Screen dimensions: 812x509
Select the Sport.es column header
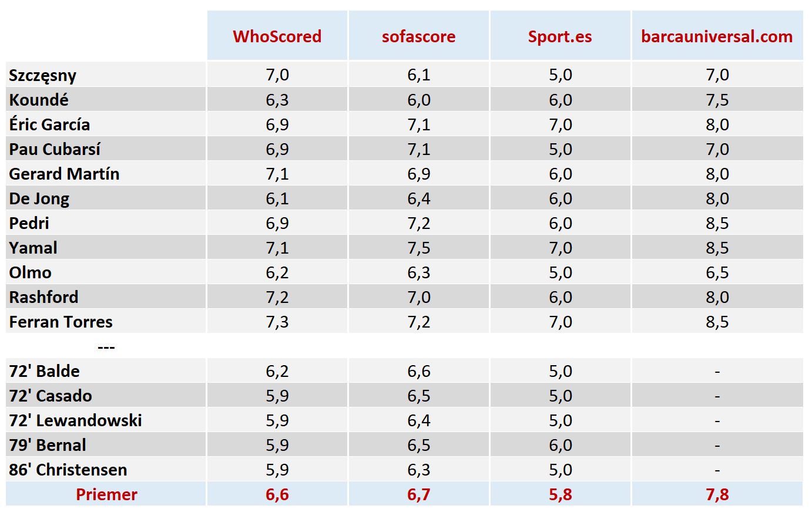click(560, 36)
